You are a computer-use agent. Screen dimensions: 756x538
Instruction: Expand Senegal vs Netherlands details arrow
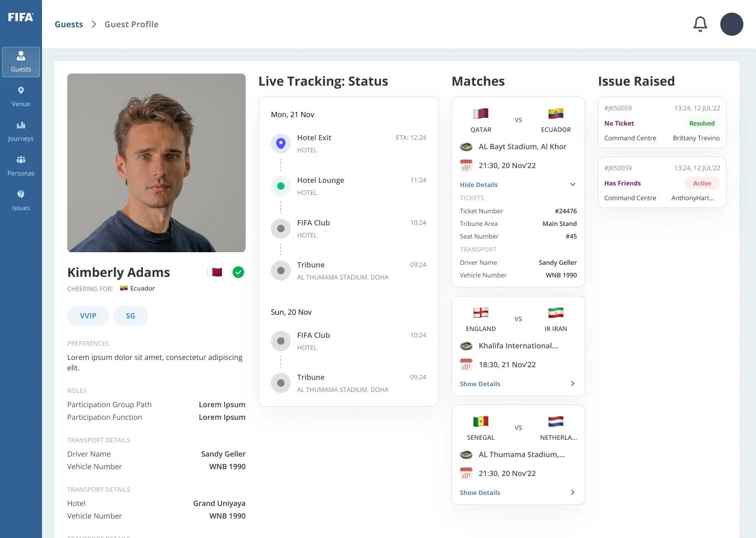coord(573,492)
